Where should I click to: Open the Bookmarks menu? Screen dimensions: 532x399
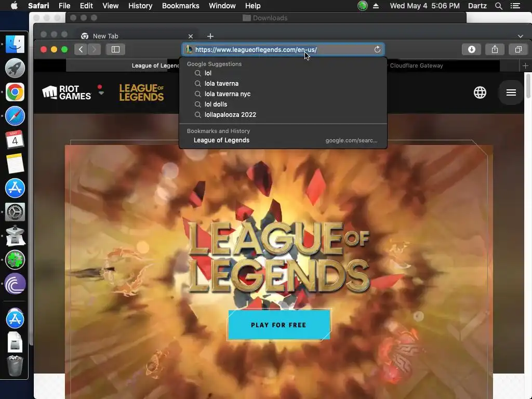point(180,6)
